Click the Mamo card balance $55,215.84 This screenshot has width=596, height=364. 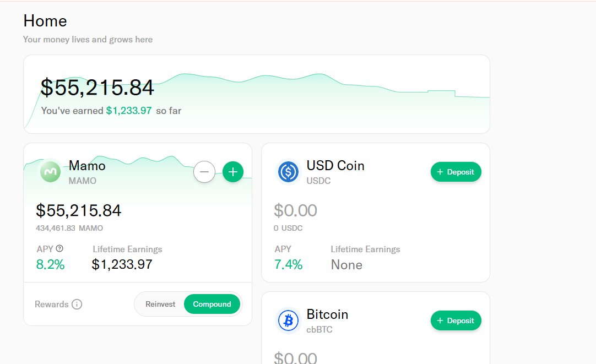79,210
